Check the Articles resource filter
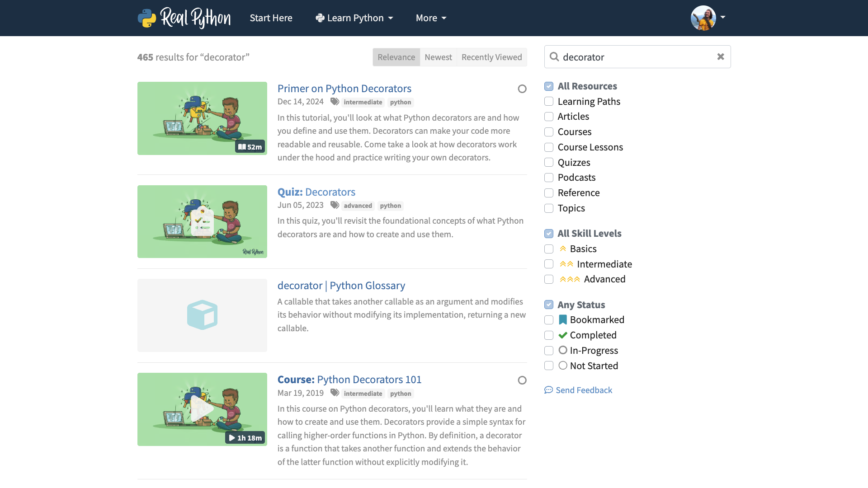 549,117
